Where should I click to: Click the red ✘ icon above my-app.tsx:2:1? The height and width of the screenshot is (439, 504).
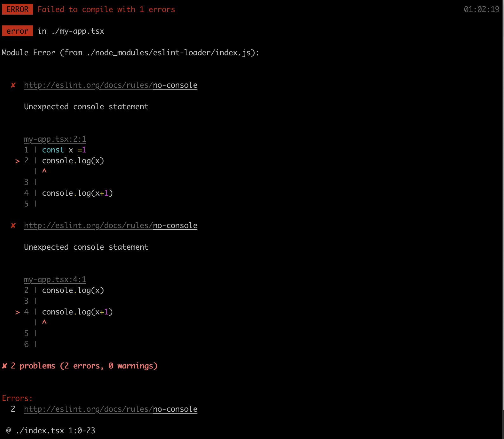click(13, 85)
